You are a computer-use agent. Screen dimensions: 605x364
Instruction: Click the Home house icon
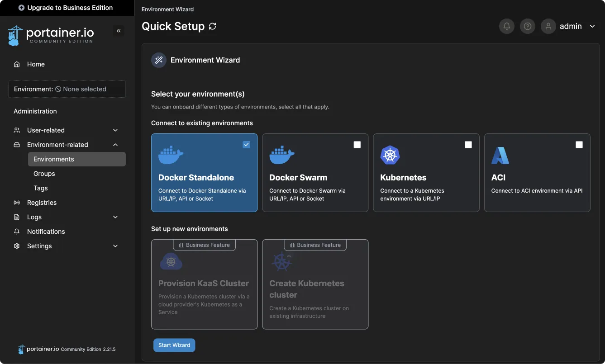coord(17,64)
